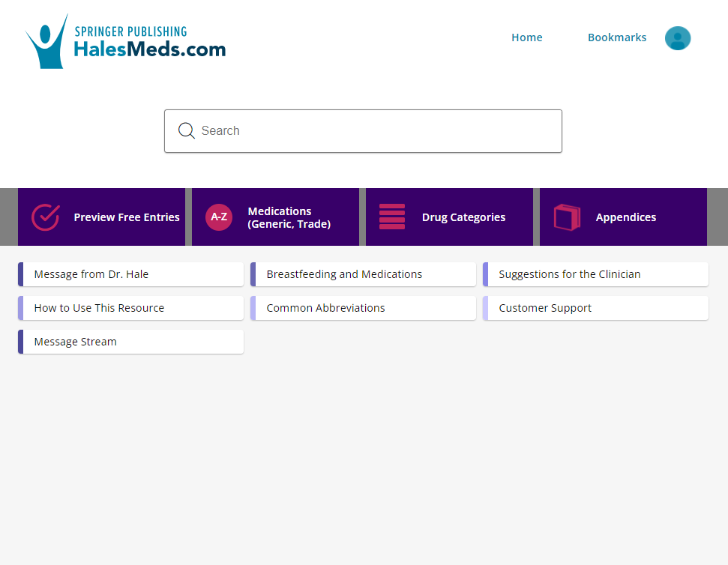The width and height of the screenshot is (728, 565).
Task: Open the Preview Free Entries tab
Action: [101, 217]
